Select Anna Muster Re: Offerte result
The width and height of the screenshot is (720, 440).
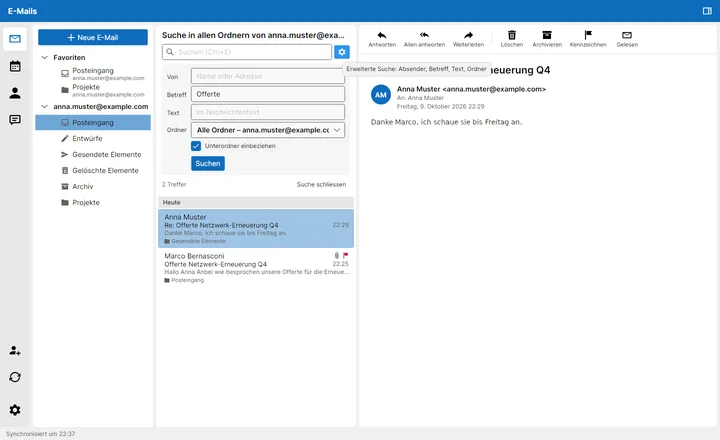click(x=256, y=228)
